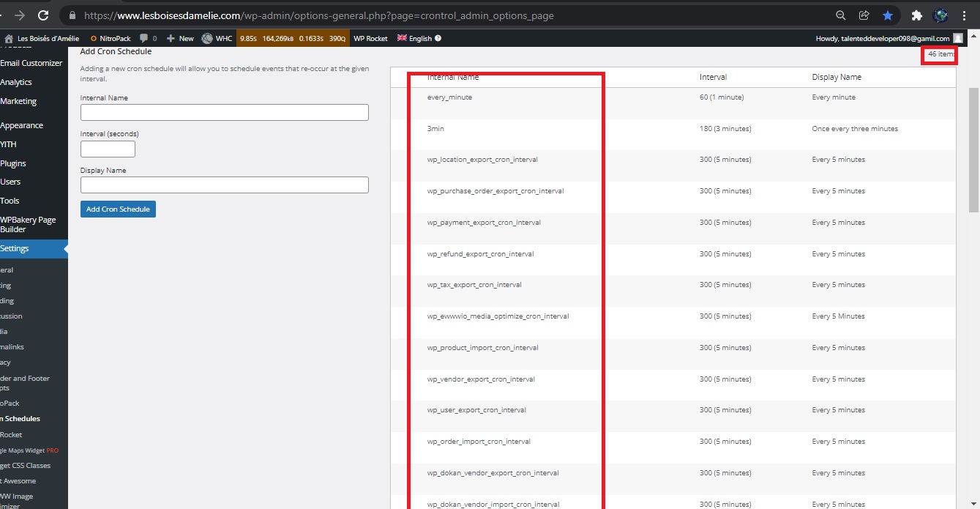Image resolution: width=980 pixels, height=509 pixels.
Task: Select wp_location_export_cron_interval row text
Action: tap(482, 160)
